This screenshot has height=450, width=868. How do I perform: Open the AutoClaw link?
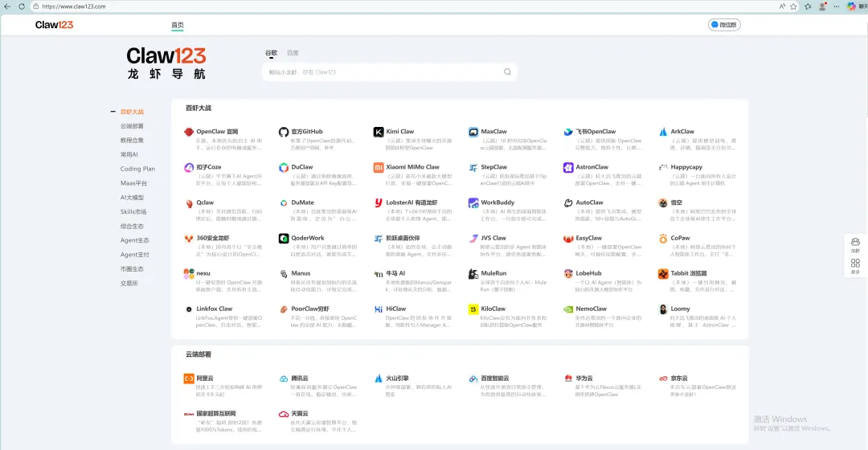point(590,202)
